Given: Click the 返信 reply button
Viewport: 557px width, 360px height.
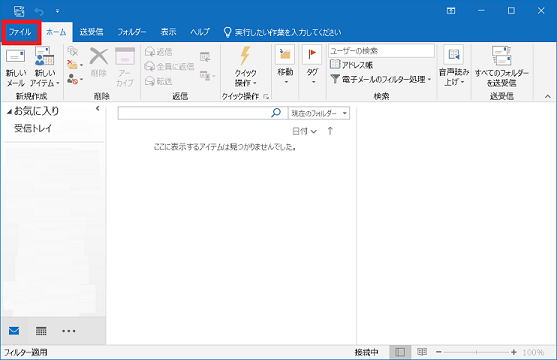Looking at the screenshot, I should tap(158, 52).
